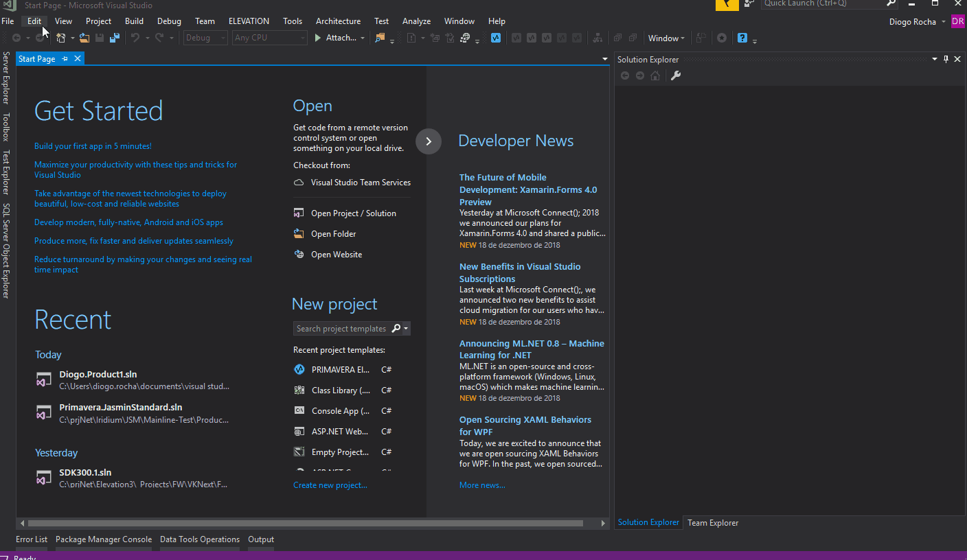
Task: Open Diogo Rocha account dropdown
Action: [944, 22]
